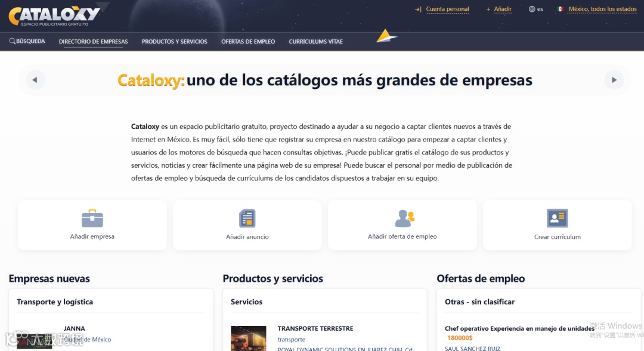This screenshot has height=351, width=644.
Task: Open the Servicios category heading
Action: coord(246,301)
